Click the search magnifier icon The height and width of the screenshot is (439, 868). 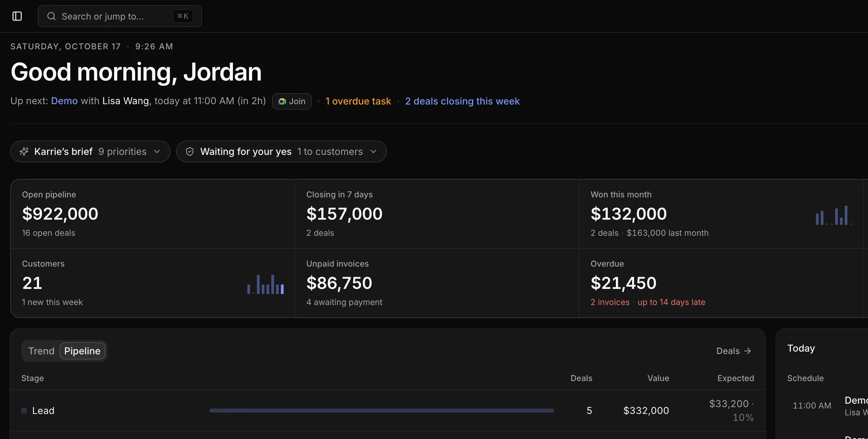[51, 16]
